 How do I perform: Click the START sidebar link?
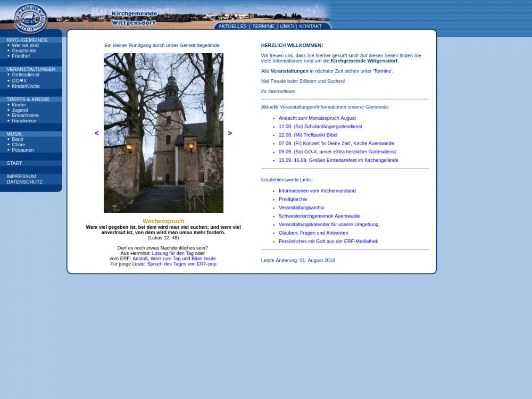pyautogui.click(x=14, y=163)
